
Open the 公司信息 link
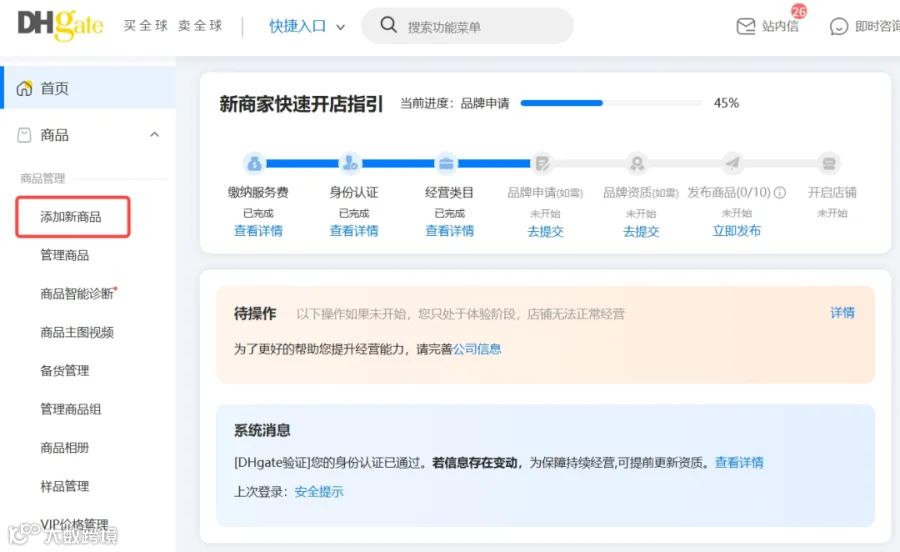(x=477, y=349)
